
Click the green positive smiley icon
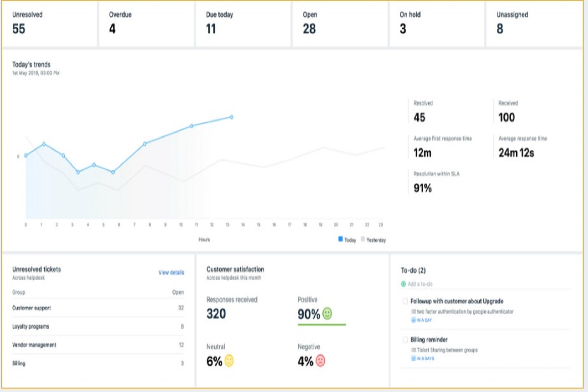(327, 313)
